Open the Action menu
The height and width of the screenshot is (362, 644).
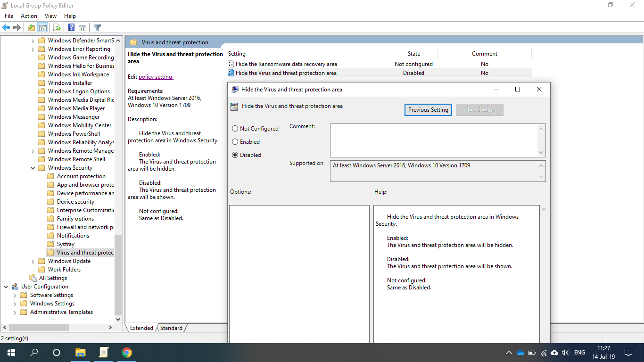click(x=29, y=16)
